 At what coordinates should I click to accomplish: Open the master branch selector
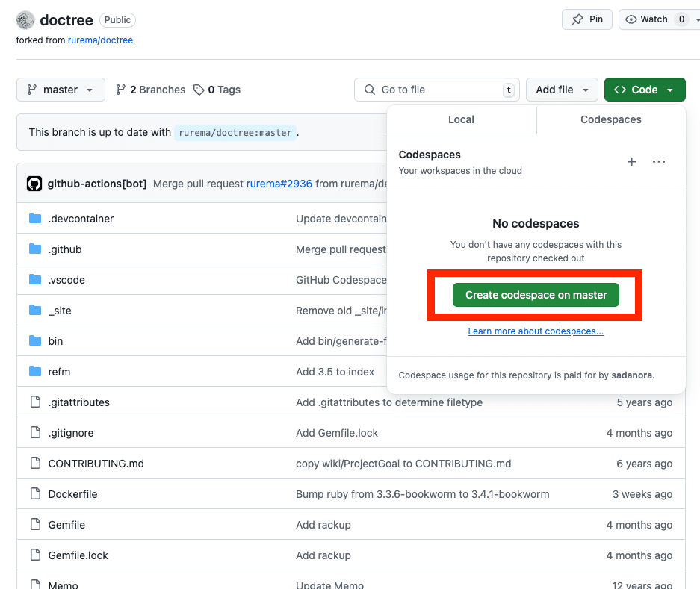pyautogui.click(x=61, y=89)
